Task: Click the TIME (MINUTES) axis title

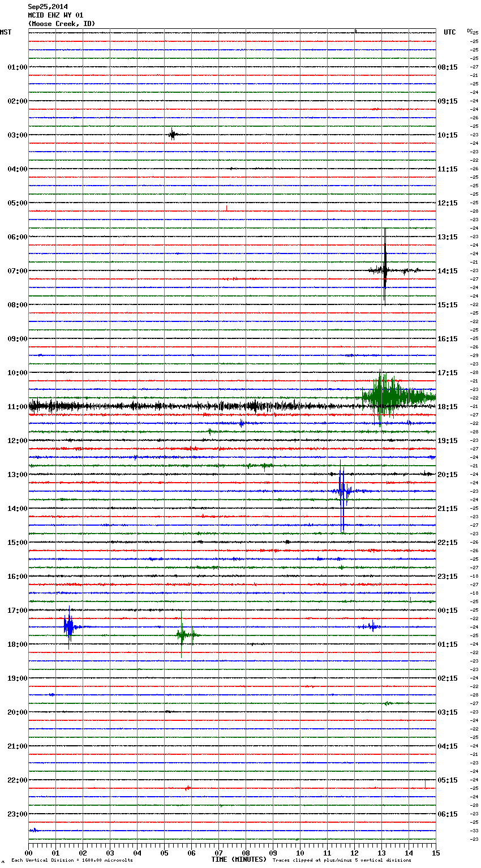Action: click(239, 860)
